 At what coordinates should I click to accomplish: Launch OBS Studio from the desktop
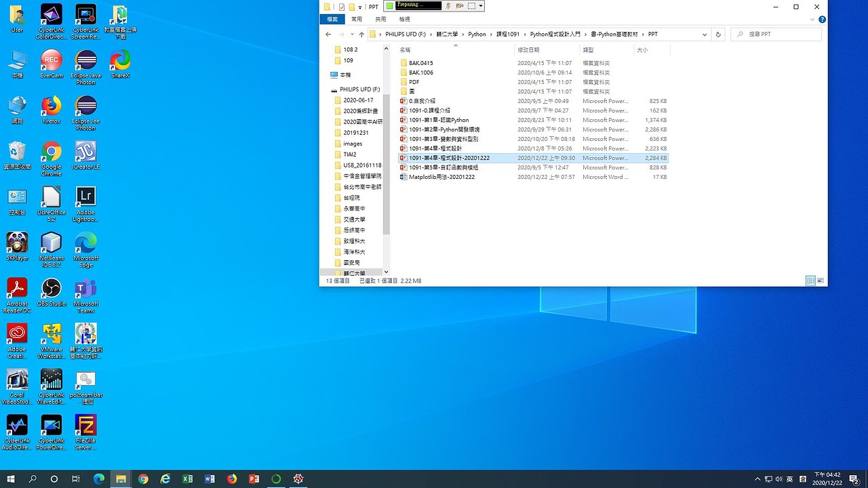point(52,292)
